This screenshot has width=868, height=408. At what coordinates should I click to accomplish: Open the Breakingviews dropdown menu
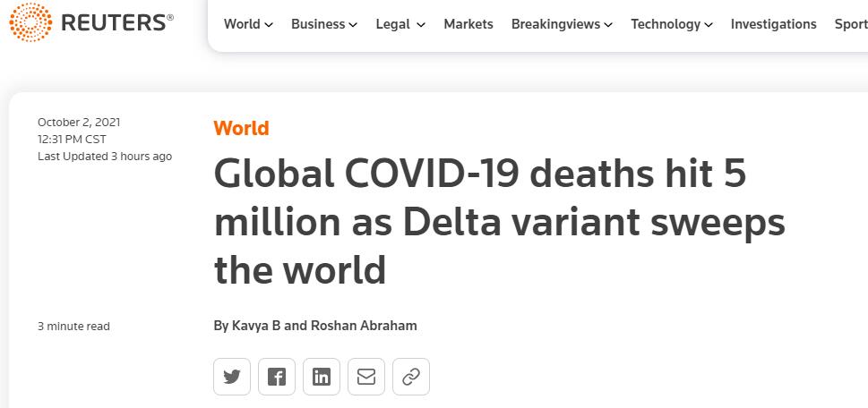(x=562, y=24)
